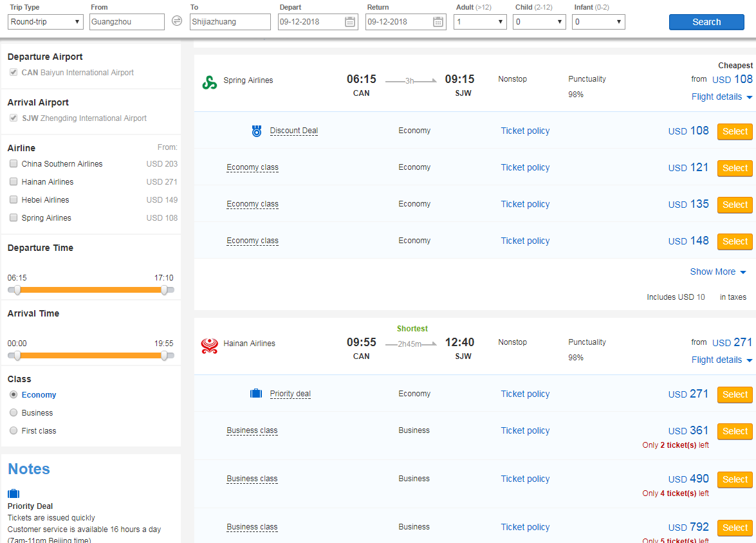This screenshot has height=543, width=756.
Task: Select the USD 108 Discount Deal fare
Action: 735,131
